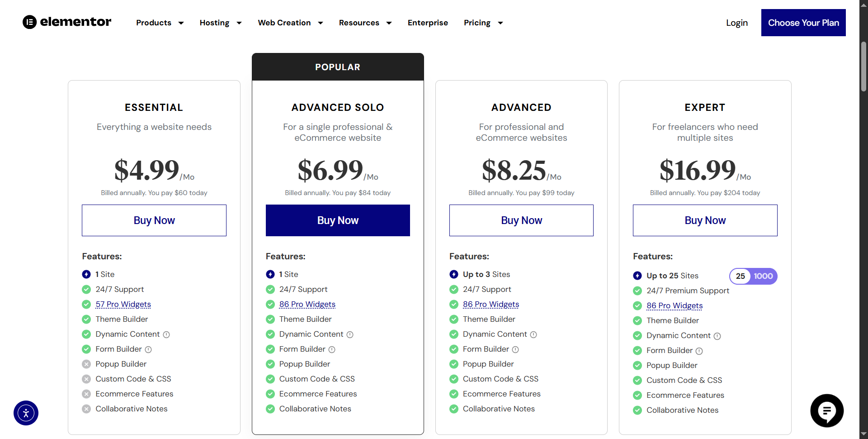Open the live chat bubble icon

pos(827,411)
